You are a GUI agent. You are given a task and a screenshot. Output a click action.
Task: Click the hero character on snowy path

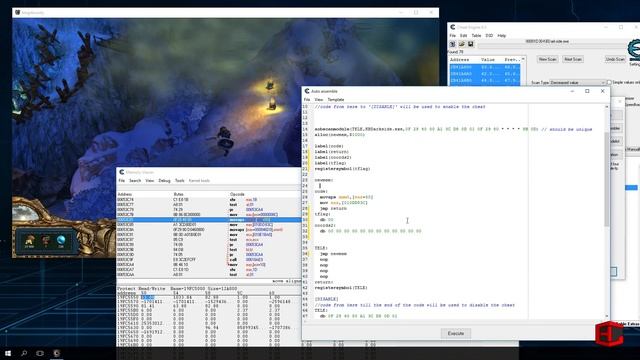click(x=224, y=138)
